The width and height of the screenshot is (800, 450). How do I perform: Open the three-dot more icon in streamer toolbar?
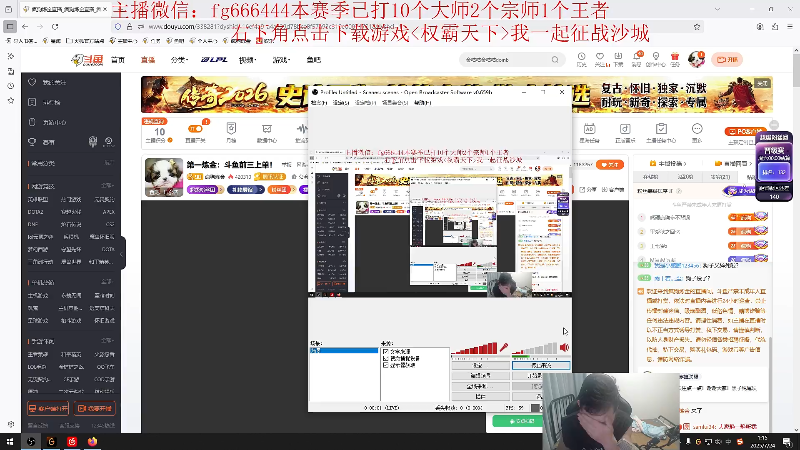click(697, 129)
